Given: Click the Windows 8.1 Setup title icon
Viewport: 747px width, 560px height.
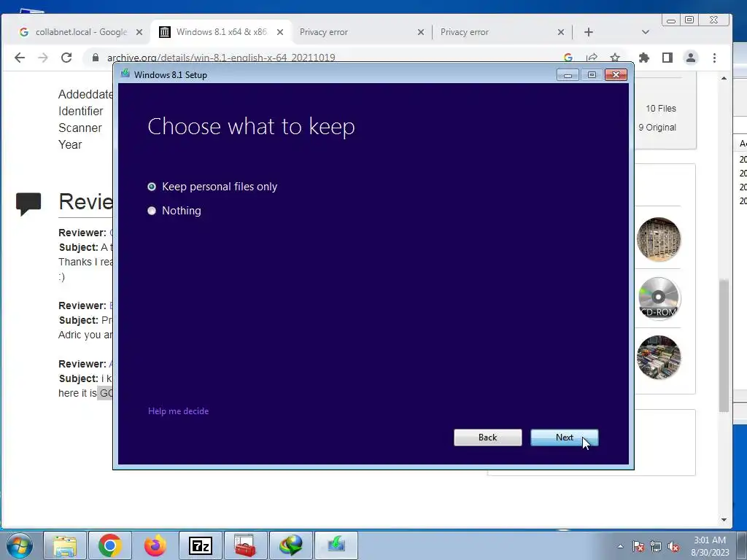Looking at the screenshot, I should pyautogui.click(x=125, y=74).
